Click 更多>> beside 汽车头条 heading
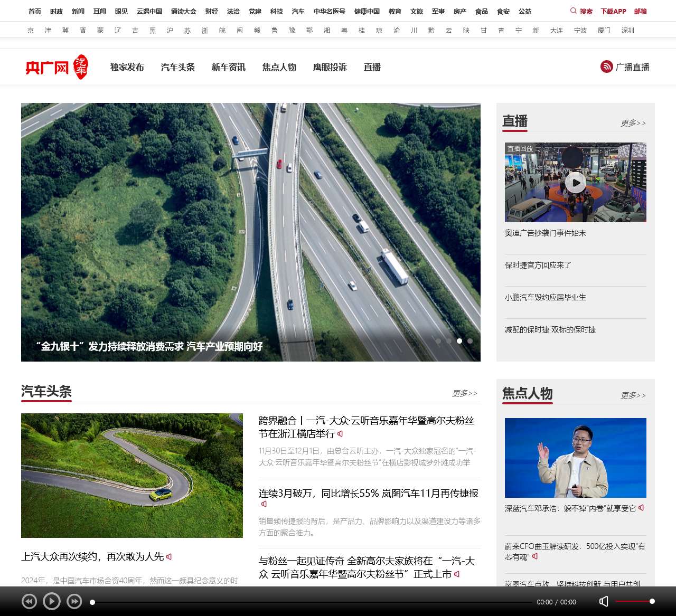 (x=464, y=393)
